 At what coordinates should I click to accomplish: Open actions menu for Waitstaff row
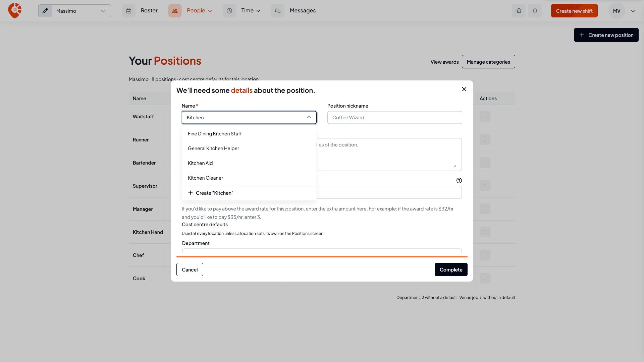pyautogui.click(x=485, y=116)
